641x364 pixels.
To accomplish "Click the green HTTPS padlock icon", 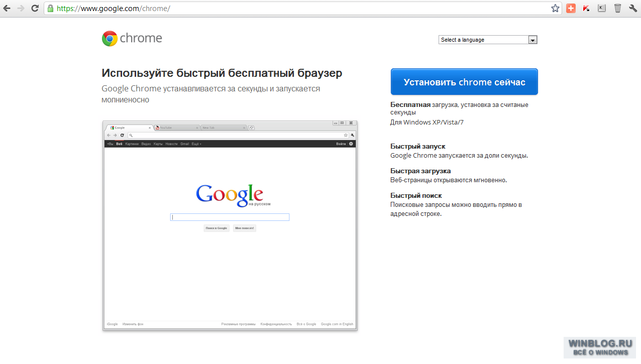I will [50, 8].
